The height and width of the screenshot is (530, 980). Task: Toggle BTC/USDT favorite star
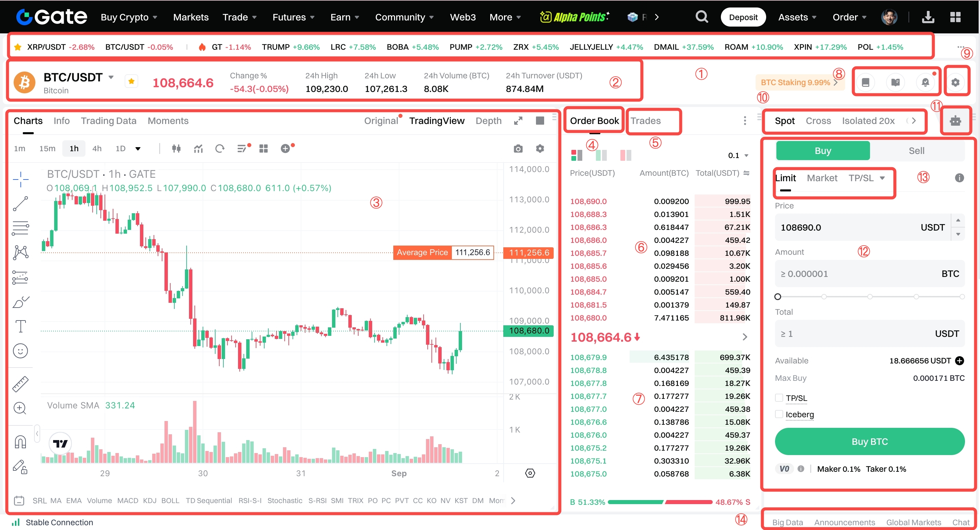click(131, 81)
